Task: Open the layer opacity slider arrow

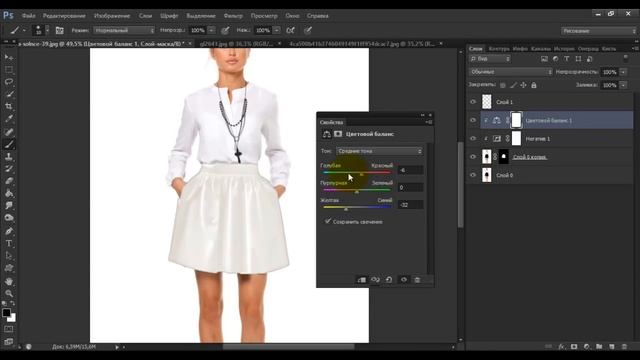Action: pyautogui.click(x=623, y=72)
